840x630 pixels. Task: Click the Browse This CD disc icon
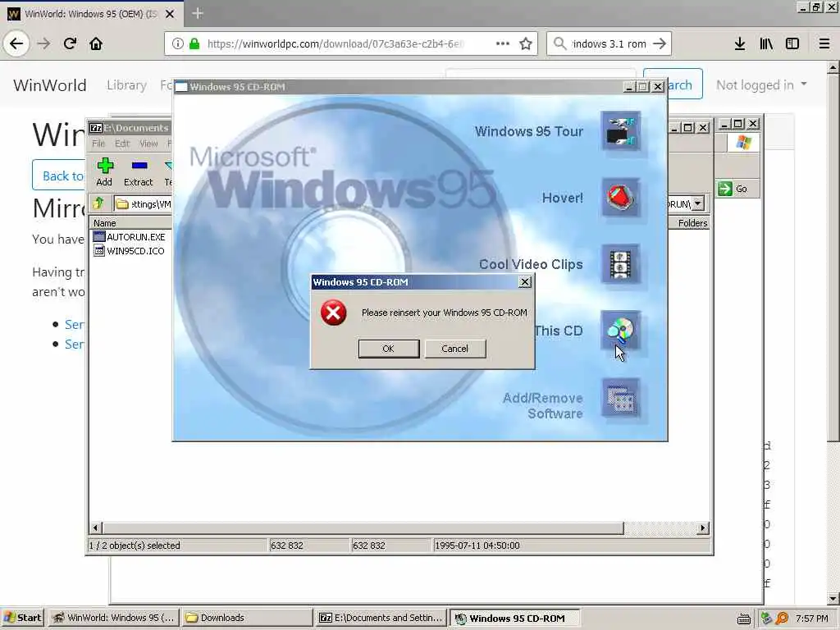coord(620,331)
